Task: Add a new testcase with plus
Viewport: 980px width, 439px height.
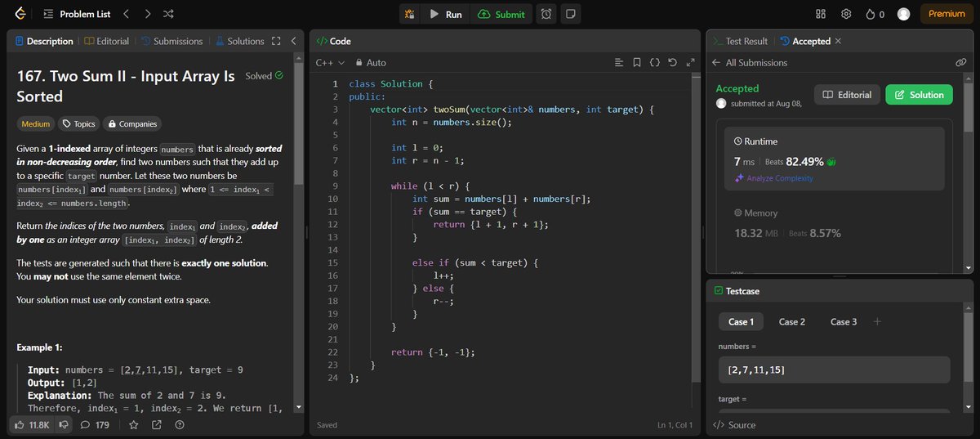Action: tap(877, 321)
